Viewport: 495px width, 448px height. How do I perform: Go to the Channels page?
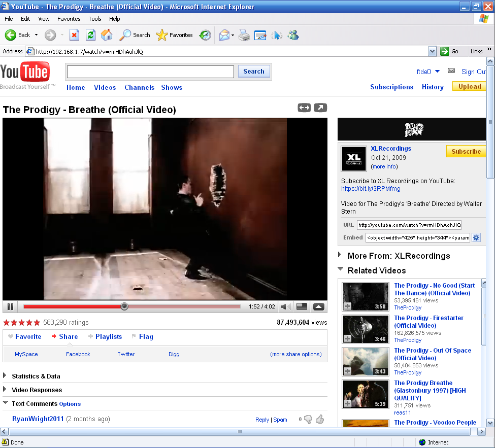coord(139,87)
